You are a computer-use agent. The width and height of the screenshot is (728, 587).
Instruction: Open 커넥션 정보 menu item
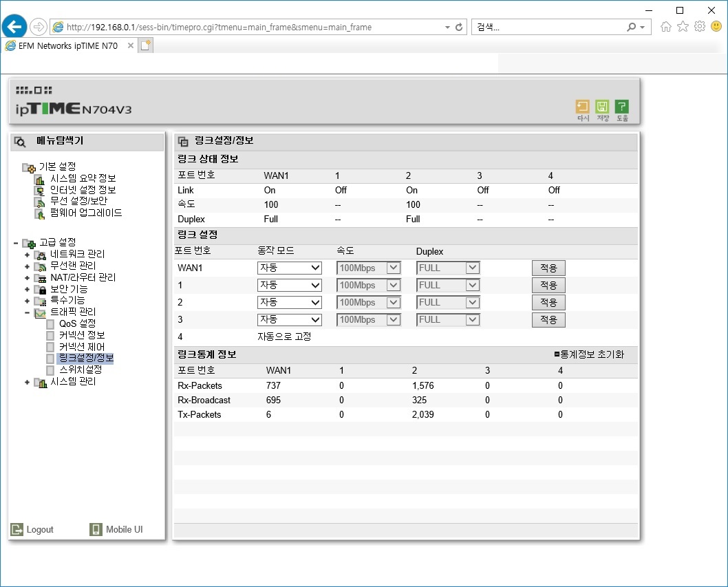[x=82, y=335]
